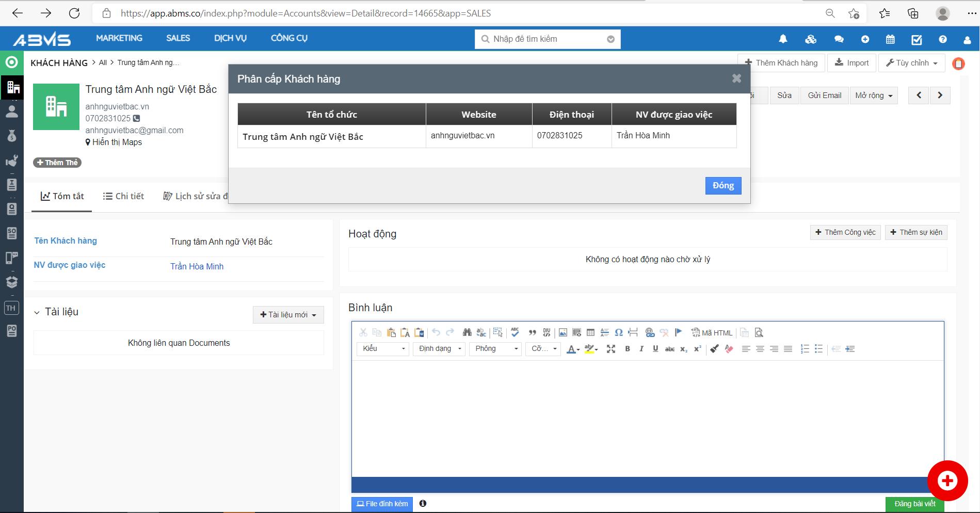Expand the Tùy chỉnh dropdown

(911, 63)
